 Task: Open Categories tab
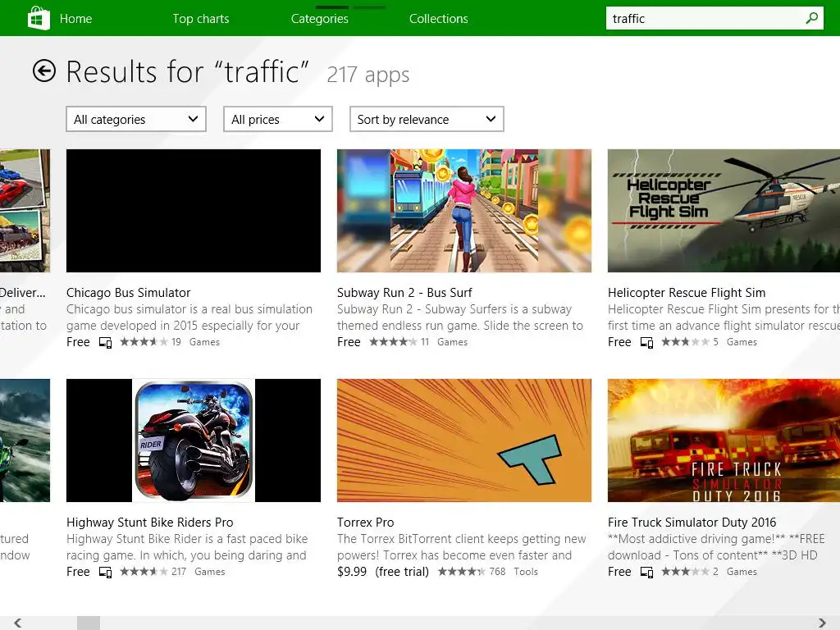pos(319,19)
